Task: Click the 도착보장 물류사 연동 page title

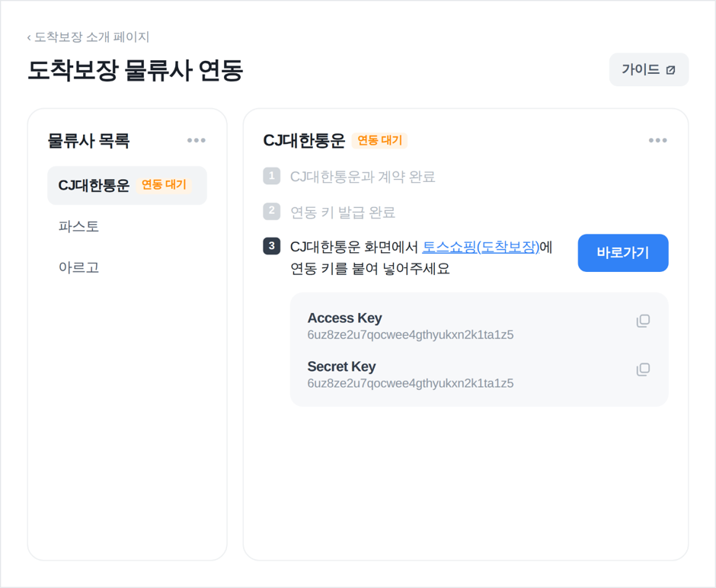Action: pyautogui.click(x=135, y=70)
